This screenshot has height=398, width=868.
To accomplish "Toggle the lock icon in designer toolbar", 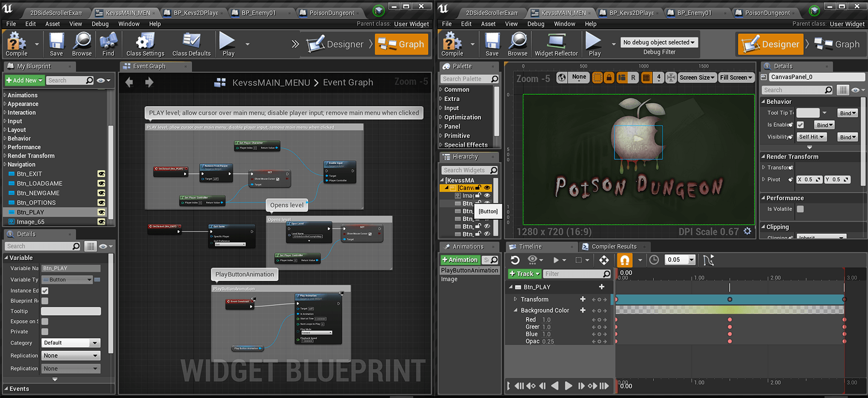I will pyautogui.click(x=609, y=77).
